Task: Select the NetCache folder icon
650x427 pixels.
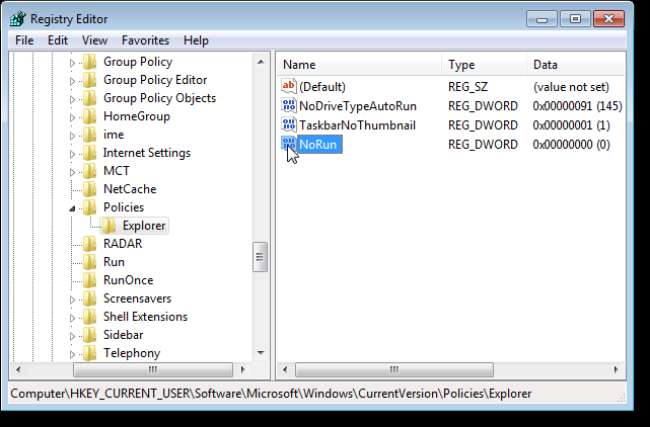Action: [89, 190]
